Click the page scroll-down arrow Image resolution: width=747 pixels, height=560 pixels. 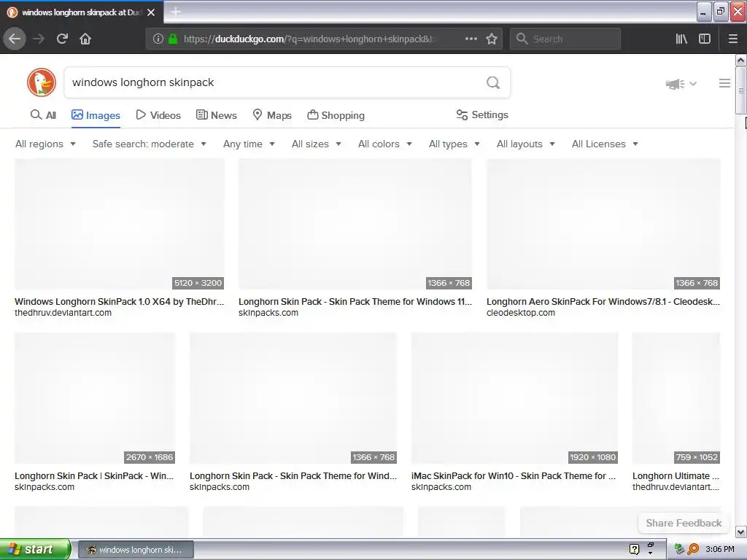coord(740,532)
